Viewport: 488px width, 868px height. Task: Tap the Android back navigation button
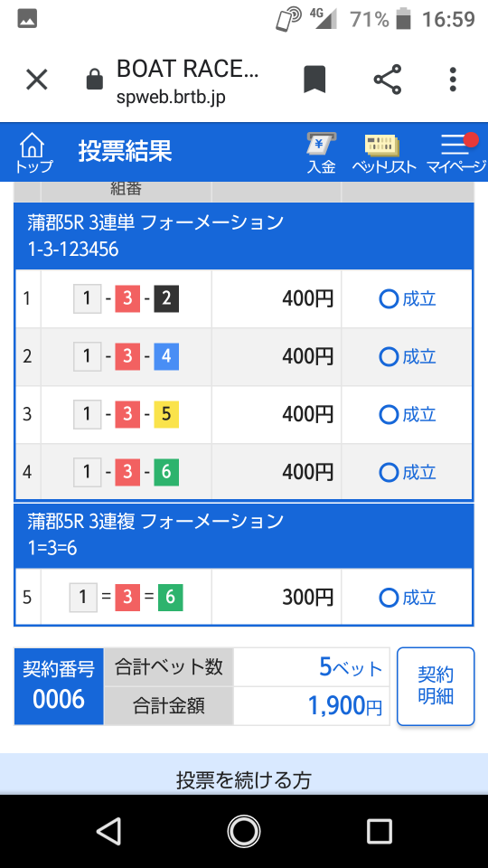coord(108,832)
